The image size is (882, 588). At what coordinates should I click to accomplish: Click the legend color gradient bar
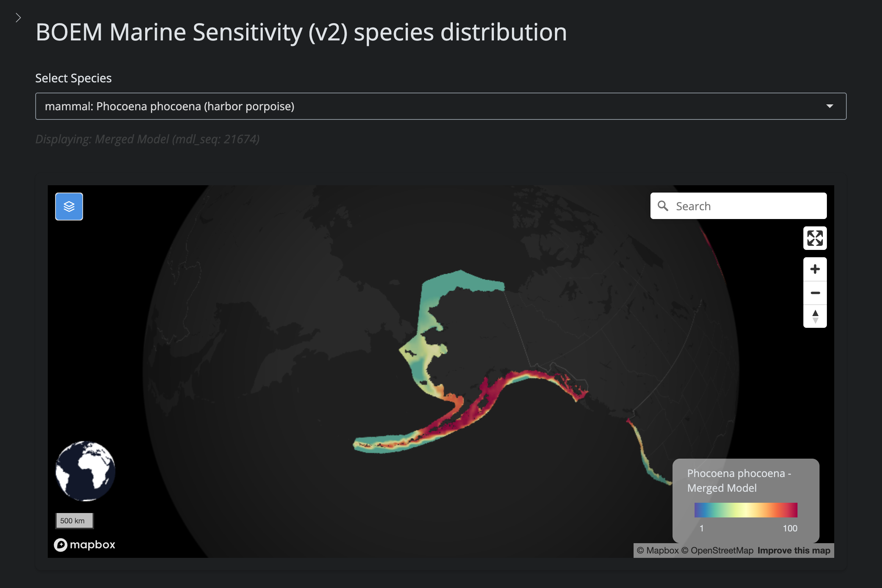tap(746, 510)
